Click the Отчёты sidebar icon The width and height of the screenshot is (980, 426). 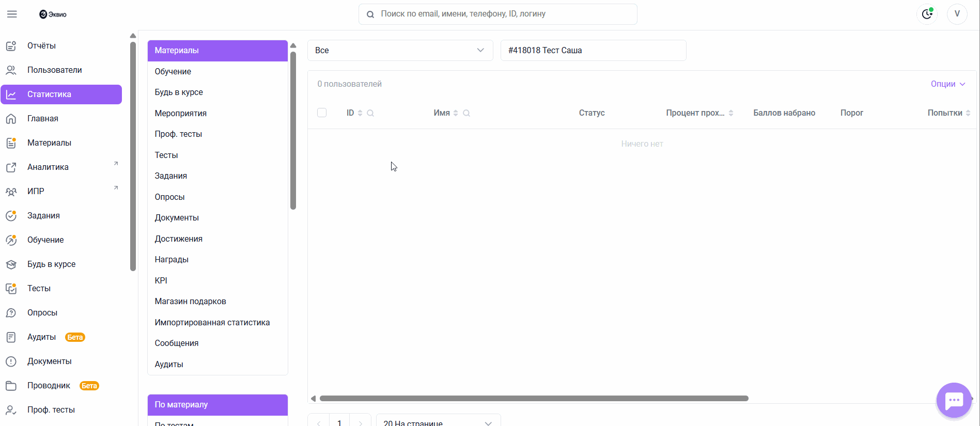coord(11,46)
